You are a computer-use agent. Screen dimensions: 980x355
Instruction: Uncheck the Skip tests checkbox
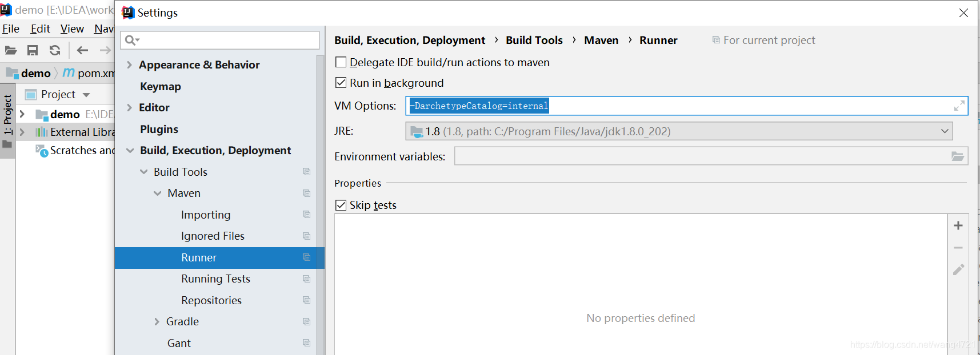pyautogui.click(x=341, y=205)
